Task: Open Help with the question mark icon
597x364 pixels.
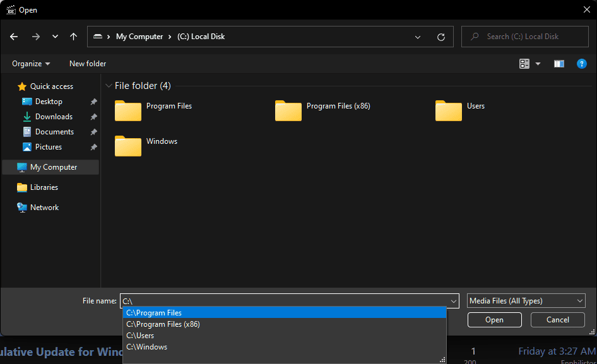Action: [582, 64]
